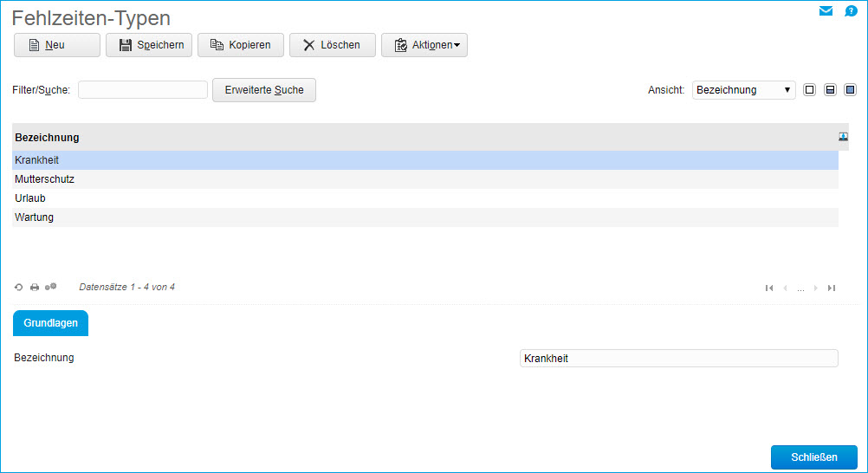Expand the Aktionen dropdown menu

click(424, 45)
